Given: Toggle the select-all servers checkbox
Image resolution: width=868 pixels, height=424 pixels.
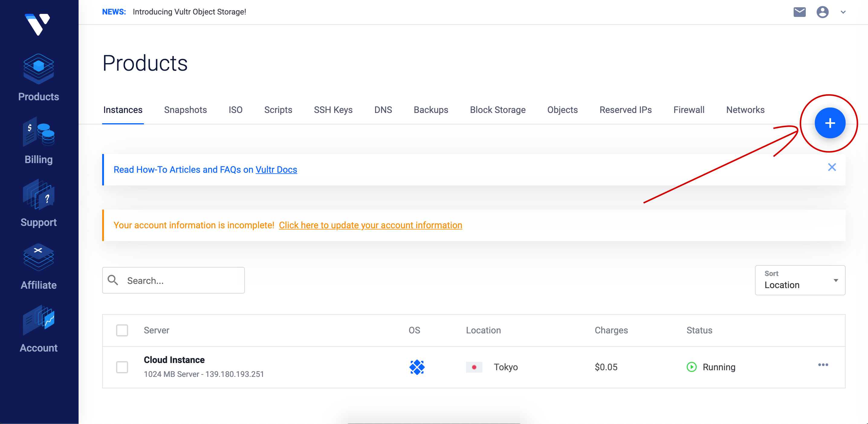Looking at the screenshot, I should pyautogui.click(x=122, y=330).
